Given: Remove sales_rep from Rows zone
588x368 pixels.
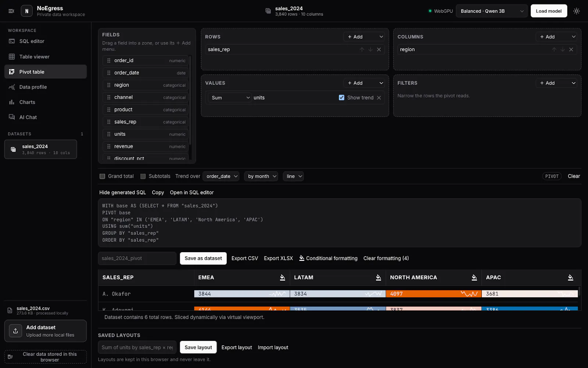Looking at the screenshot, I should coord(379,49).
